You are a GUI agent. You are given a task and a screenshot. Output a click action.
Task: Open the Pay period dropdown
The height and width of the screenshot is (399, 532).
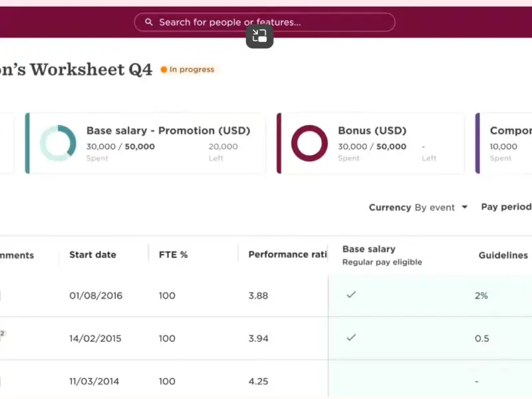[x=506, y=207]
